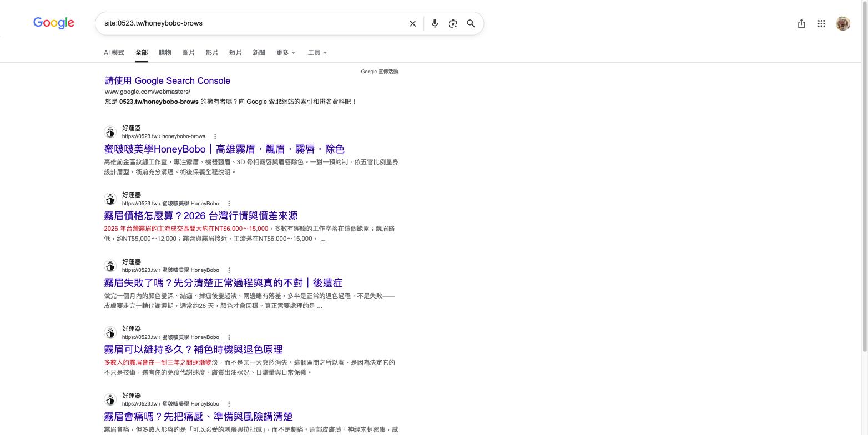This screenshot has height=435, width=868.
Task: Click the page vertical scrollbar
Action: tap(864, 178)
